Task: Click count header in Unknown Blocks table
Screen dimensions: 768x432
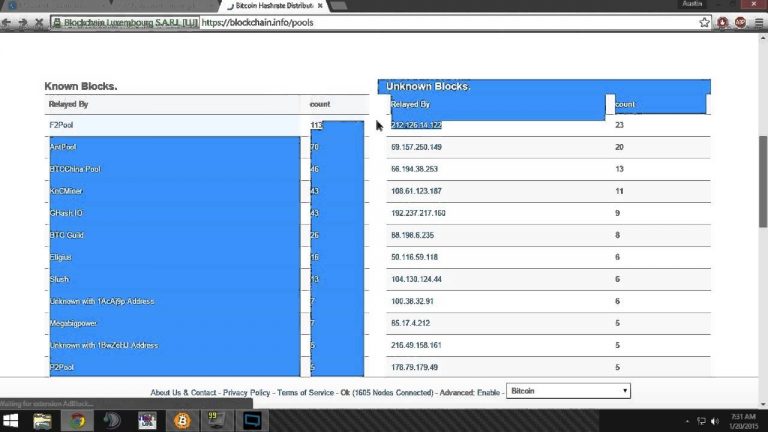Action: point(625,104)
